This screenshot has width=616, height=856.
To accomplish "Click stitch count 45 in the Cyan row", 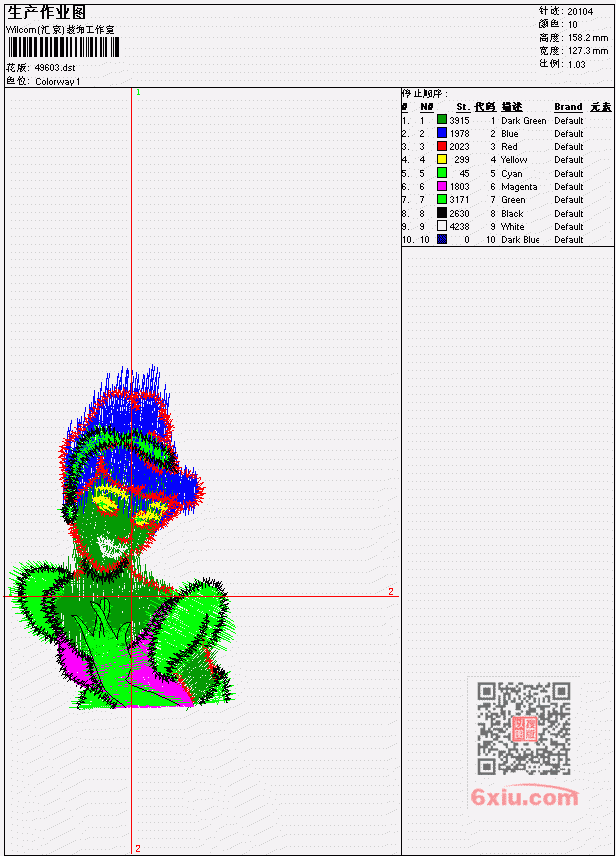I will click(464, 174).
